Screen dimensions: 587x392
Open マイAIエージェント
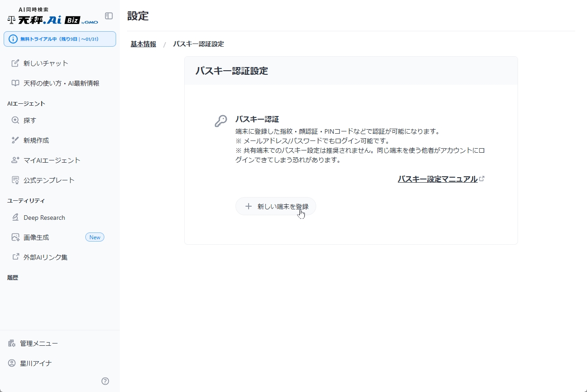(x=52, y=160)
